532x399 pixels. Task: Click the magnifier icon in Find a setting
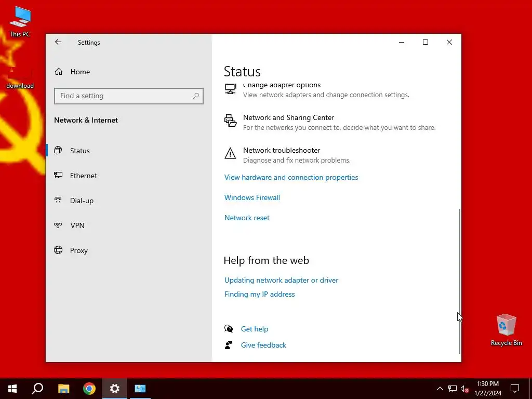click(x=196, y=96)
